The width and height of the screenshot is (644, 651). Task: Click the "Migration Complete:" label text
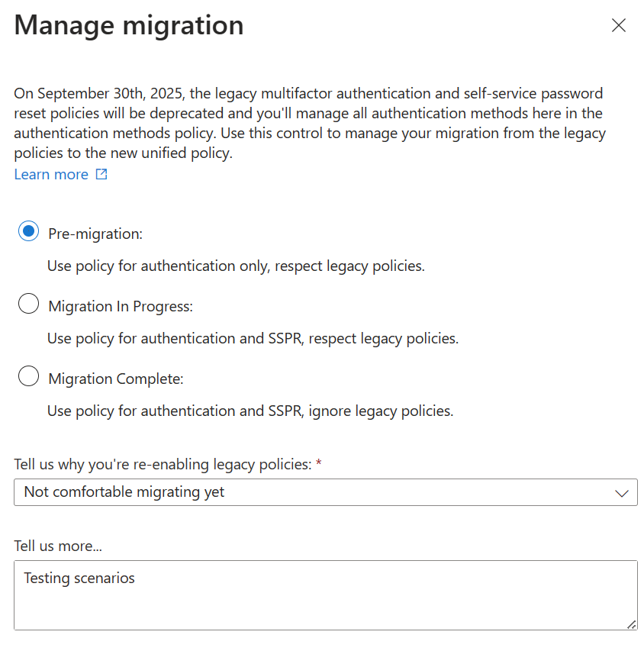tap(116, 379)
